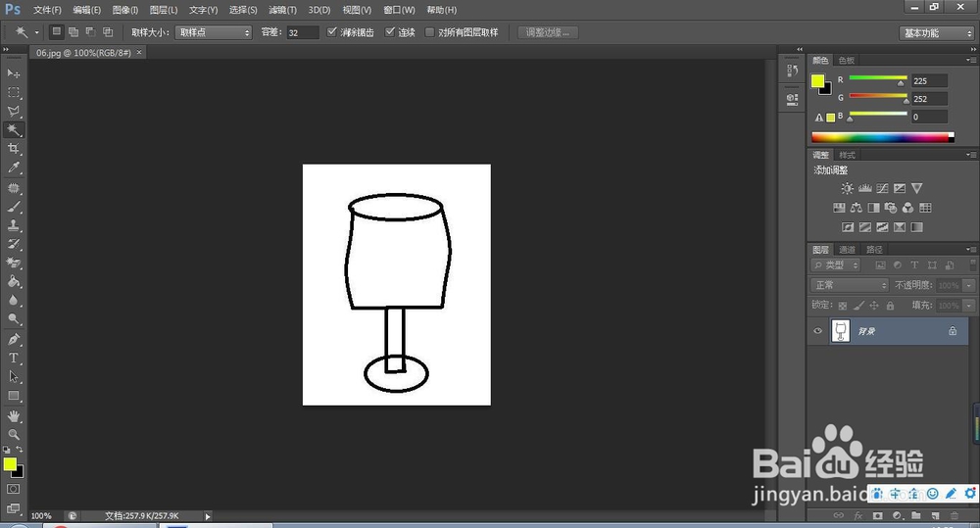
Task: Open the 图像(I) menu
Action: [125, 10]
